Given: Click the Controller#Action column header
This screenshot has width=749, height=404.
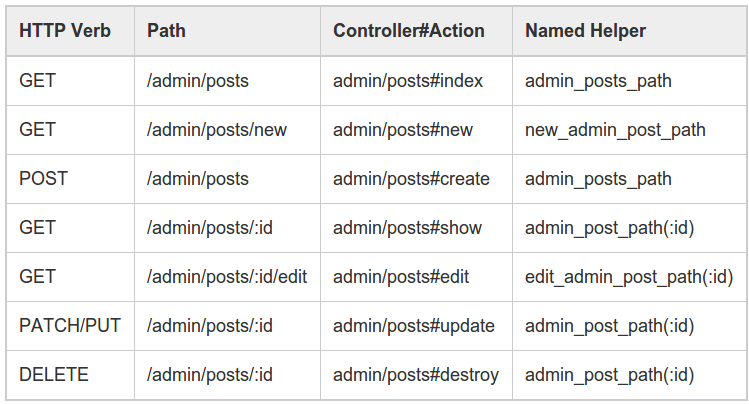Looking at the screenshot, I should (408, 31).
